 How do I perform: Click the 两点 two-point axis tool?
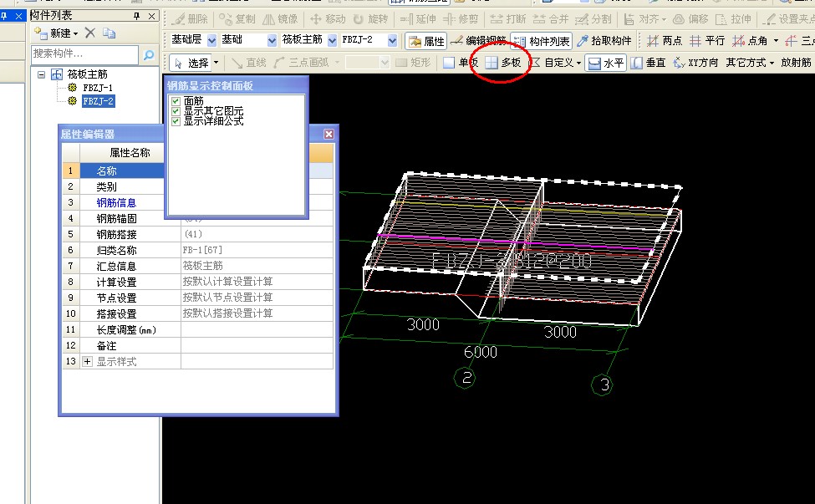click(664, 40)
